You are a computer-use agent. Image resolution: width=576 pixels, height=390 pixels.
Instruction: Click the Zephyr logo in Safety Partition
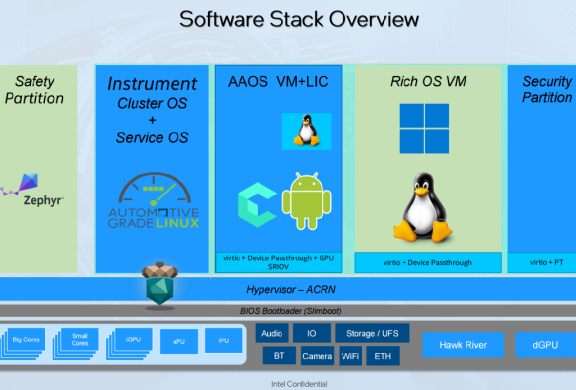[x=32, y=189]
